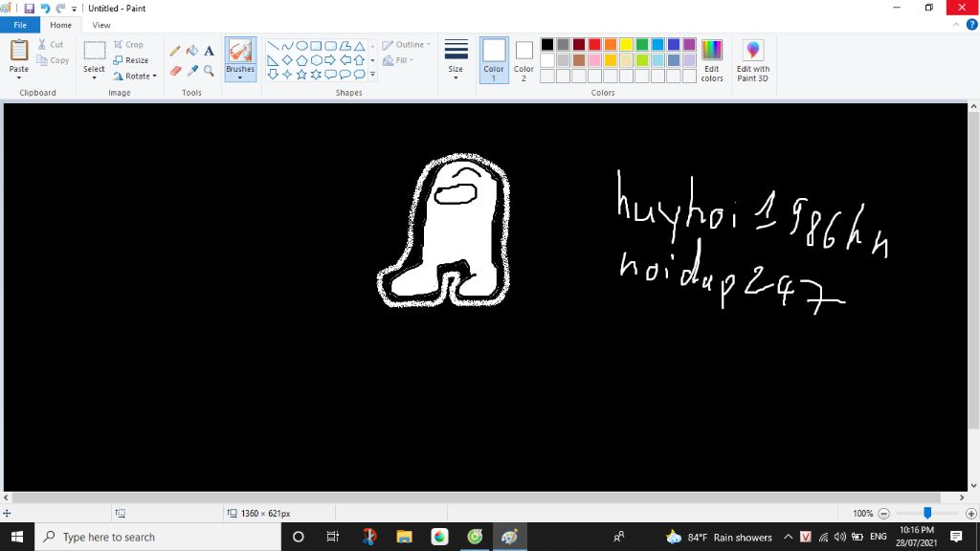The width and height of the screenshot is (980, 551).
Task: Switch to the Home tab
Action: [60, 25]
